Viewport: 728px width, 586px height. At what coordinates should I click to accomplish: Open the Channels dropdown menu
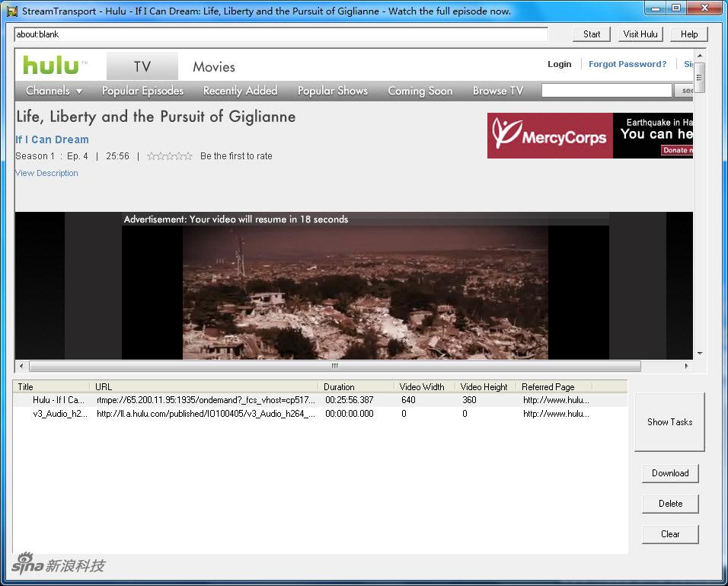click(x=53, y=91)
